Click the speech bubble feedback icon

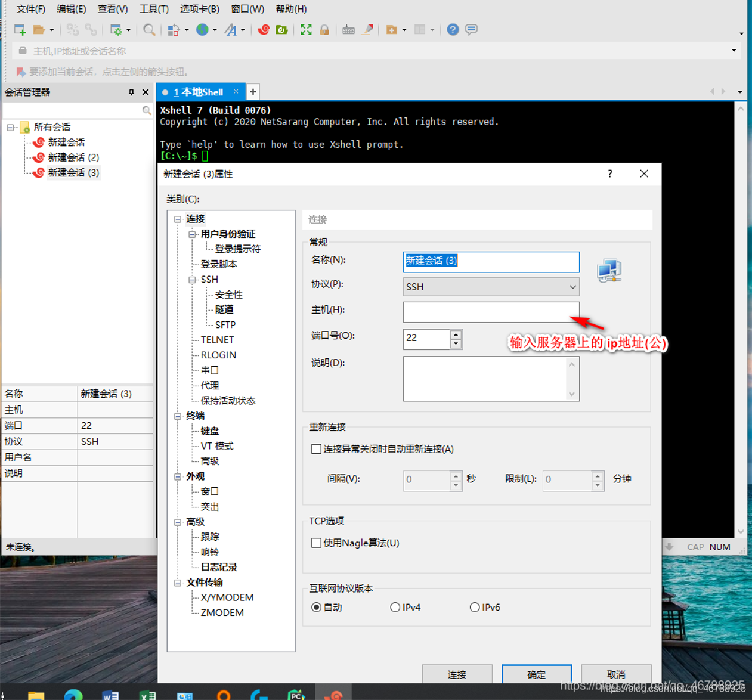[472, 30]
